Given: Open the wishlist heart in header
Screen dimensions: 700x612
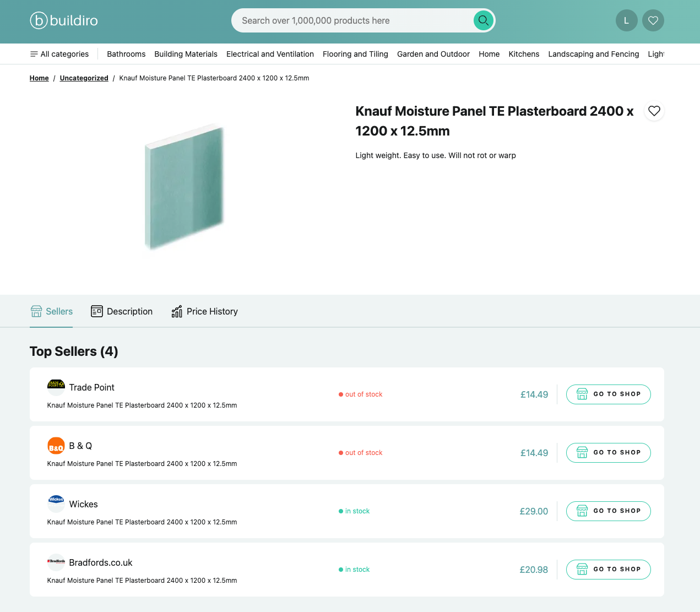Looking at the screenshot, I should click(653, 20).
